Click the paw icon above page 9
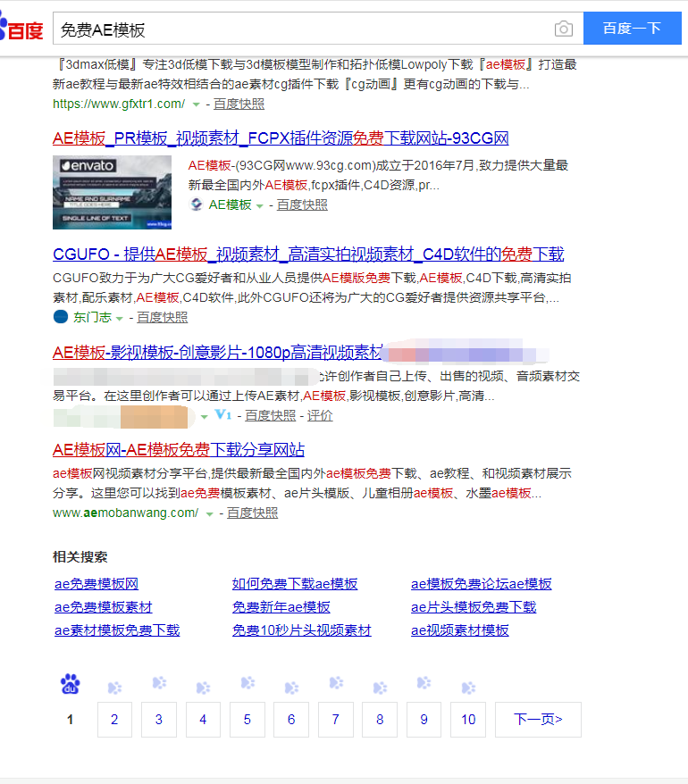This screenshot has width=688, height=784. pos(424,683)
